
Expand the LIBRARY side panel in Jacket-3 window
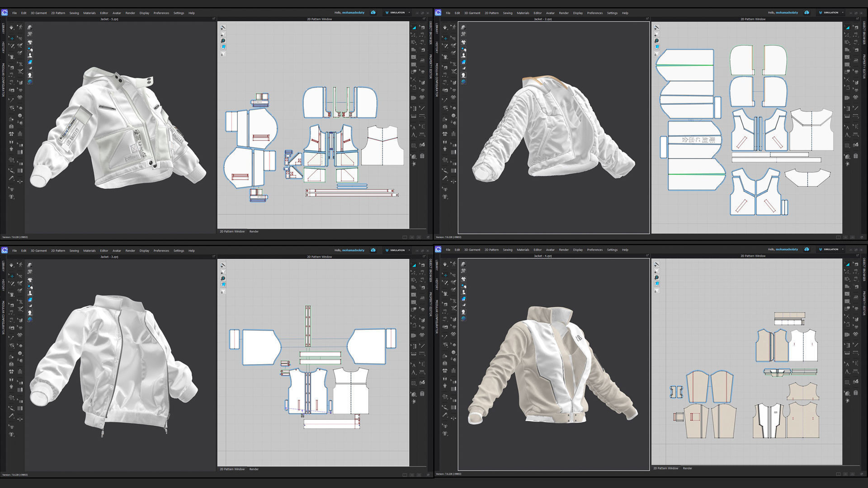click(x=3, y=266)
